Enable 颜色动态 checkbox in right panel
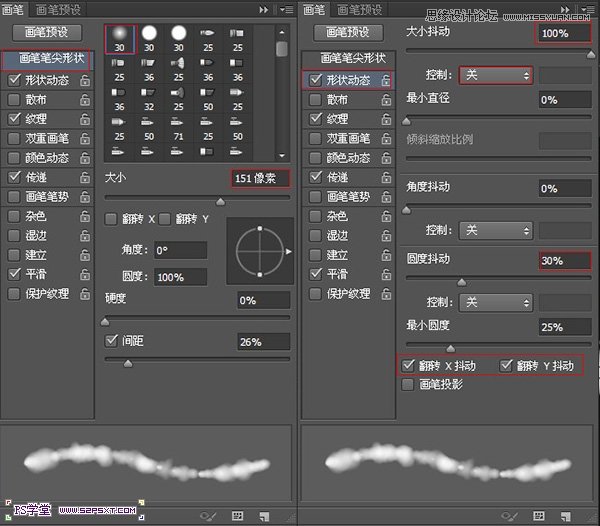 click(x=316, y=158)
